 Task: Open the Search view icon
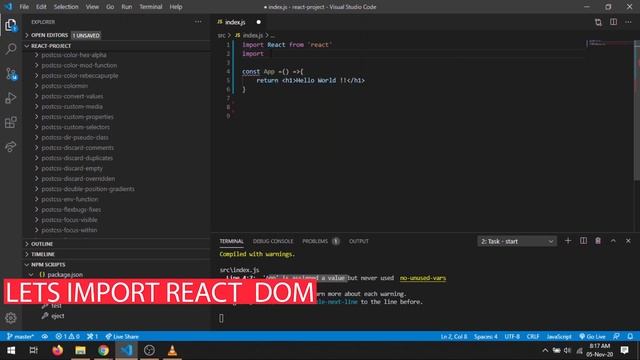[x=11, y=49]
